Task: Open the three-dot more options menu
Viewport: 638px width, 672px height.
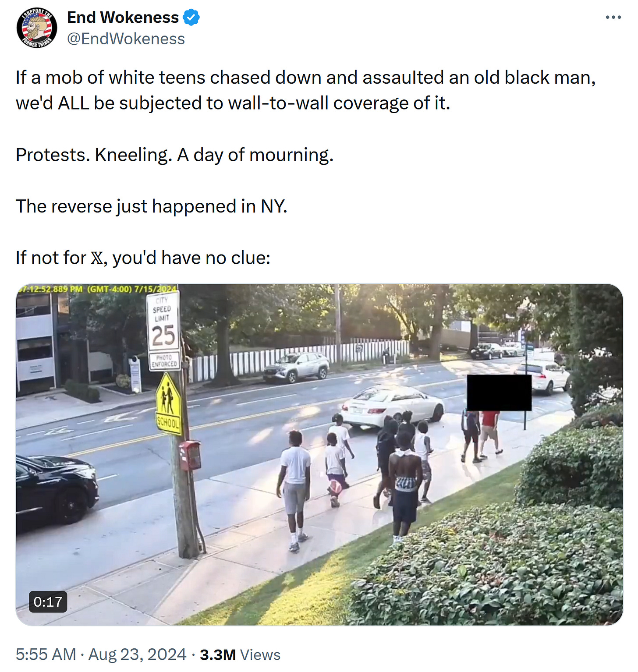Action: point(613,18)
